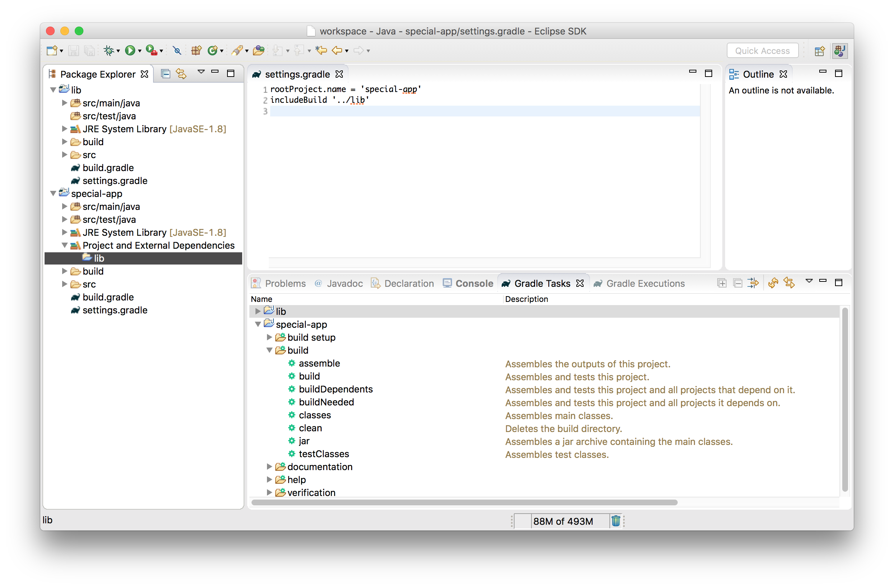Click the New wizard toolbar icon
The height and width of the screenshot is (588, 894).
pos(51,51)
